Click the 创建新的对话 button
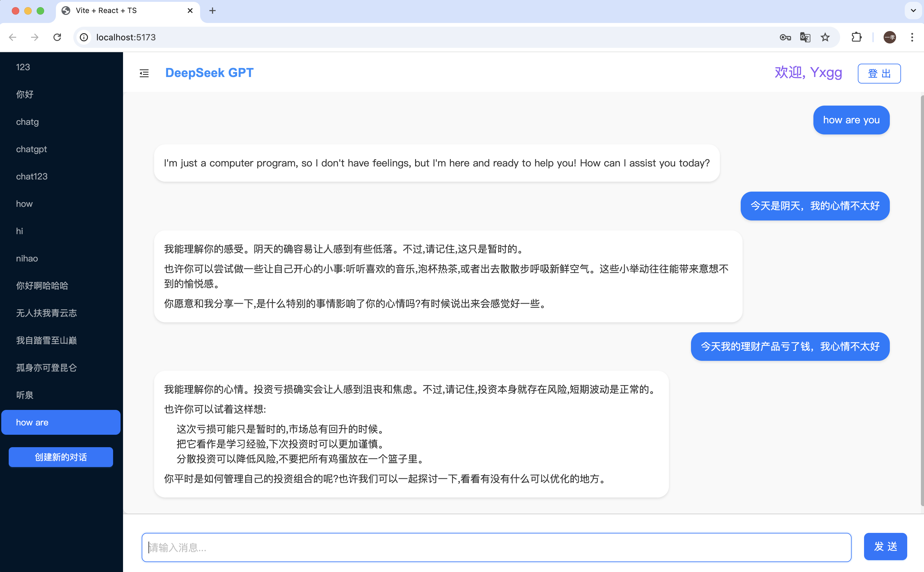The height and width of the screenshot is (572, 924). pyautogui.click(x=61, y=457)
